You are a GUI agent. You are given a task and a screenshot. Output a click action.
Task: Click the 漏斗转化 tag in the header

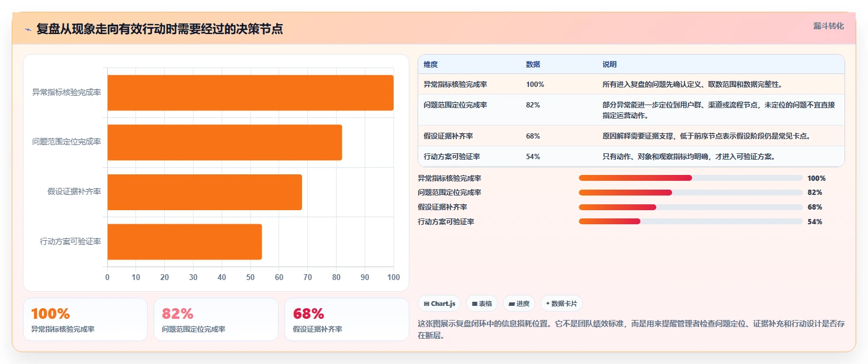click(x=829, y=26)
